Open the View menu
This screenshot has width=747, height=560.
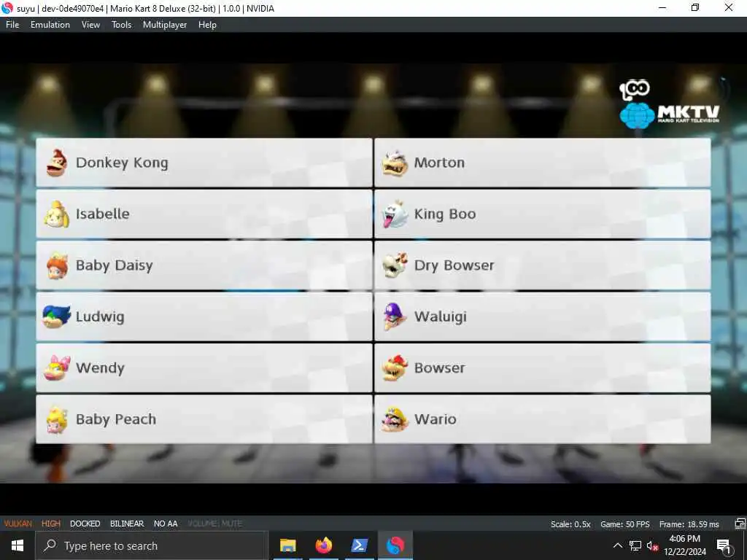pyautogui.click(x=90, y=25)
